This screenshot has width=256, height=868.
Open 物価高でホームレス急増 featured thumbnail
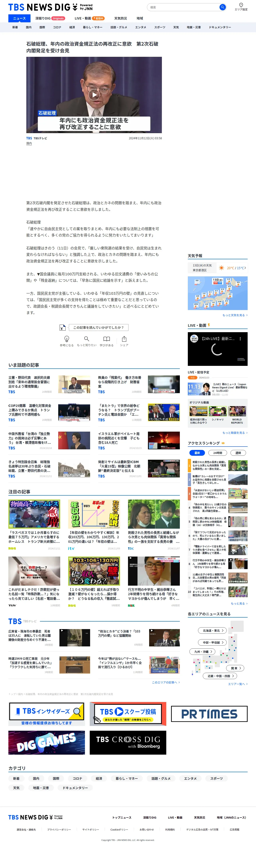point(34,514)
